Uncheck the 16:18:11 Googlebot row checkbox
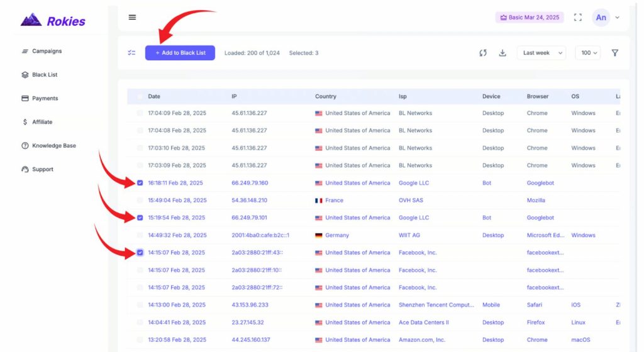This screenshot has height=352, width=644. click(x=140, y=183)
